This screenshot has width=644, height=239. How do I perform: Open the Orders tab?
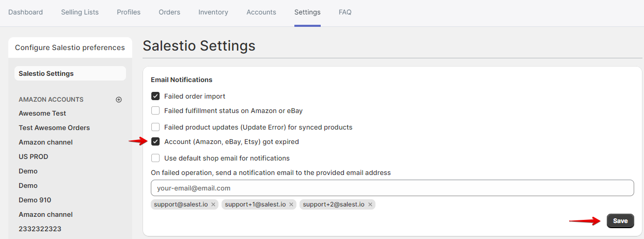tap(169, 12)
